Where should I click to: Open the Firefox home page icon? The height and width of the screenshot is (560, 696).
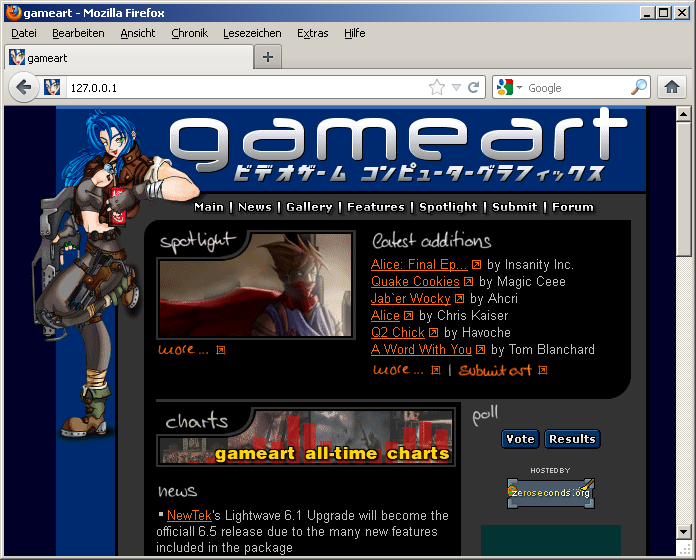672,87
